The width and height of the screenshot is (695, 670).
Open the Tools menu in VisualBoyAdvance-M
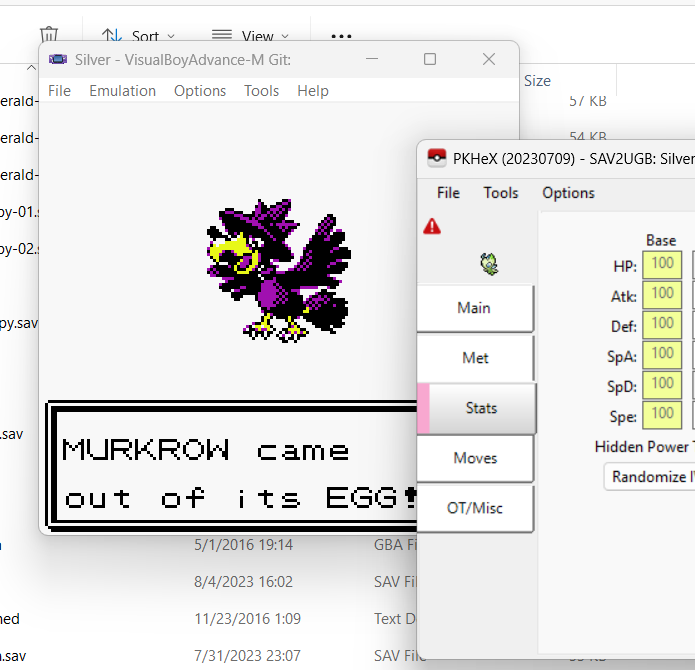click(x=262, y=91)
